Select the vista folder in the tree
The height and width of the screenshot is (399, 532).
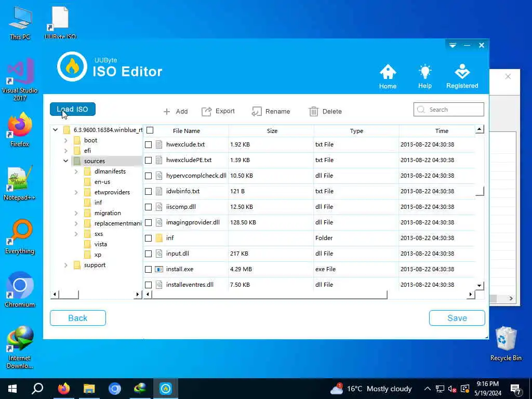100,244
